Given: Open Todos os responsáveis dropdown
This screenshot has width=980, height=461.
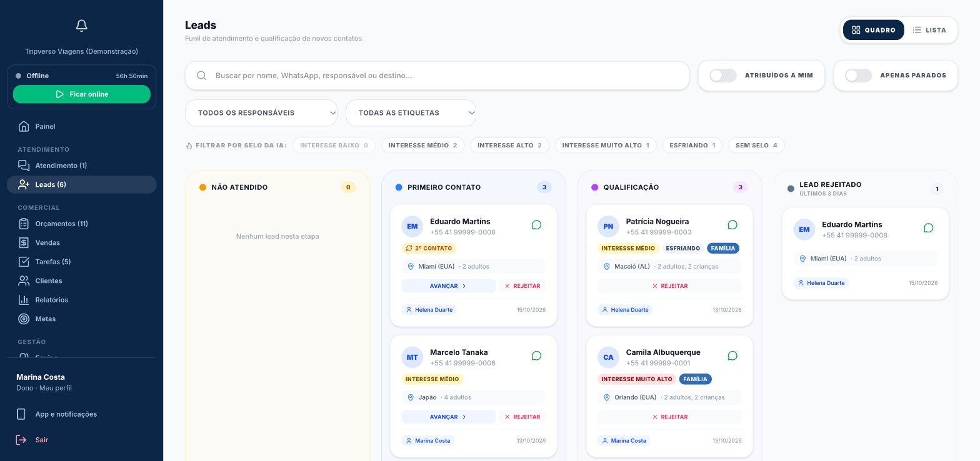Looking at the screenshot, I should (x=261, y=113).
